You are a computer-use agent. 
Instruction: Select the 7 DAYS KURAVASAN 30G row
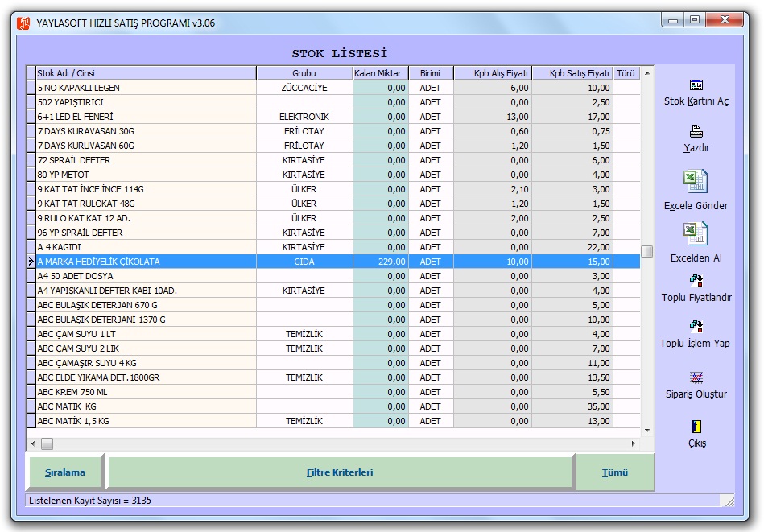click(333, 131)
